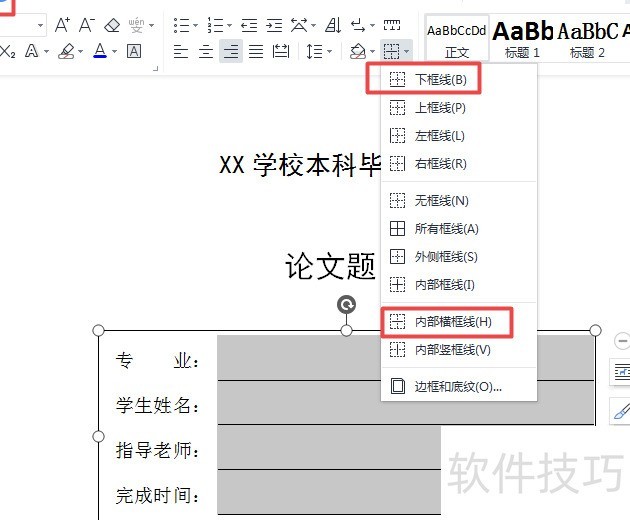Click the shaded cell next to 指导老师

329,447
